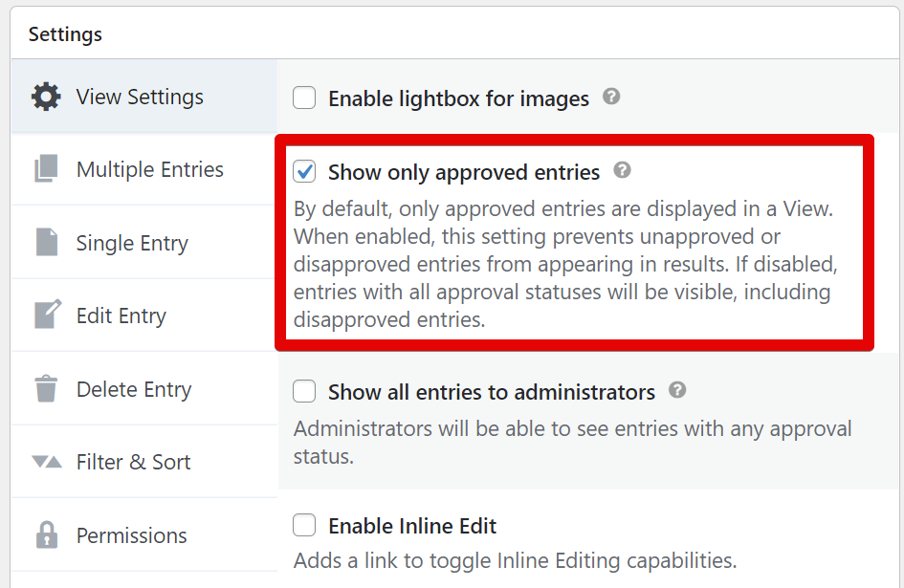Tick the Enable Inline Edit checkbox

(x=304, y=525)
